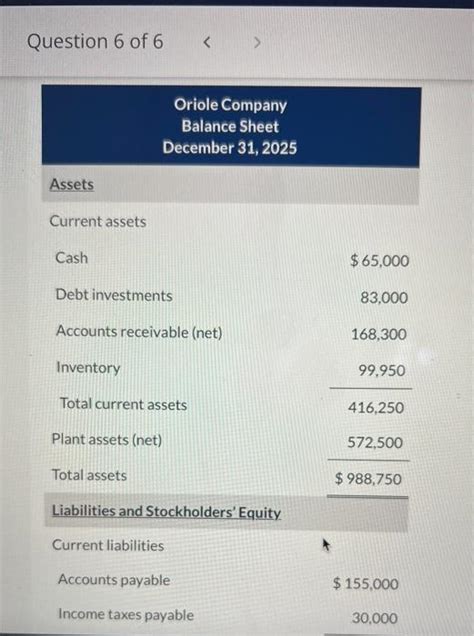Select the Debt investments row label
Screen dimensions: 474x636
pos(114,295)
